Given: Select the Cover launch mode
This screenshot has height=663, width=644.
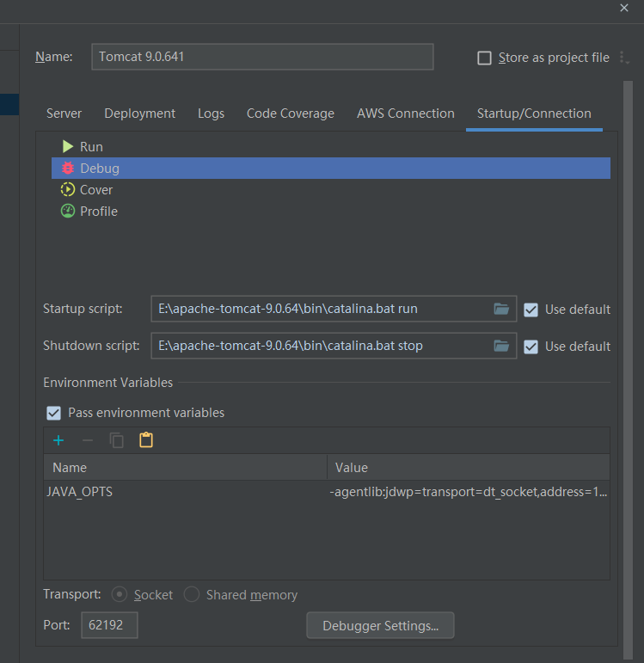Looking at the screenshot, I should coord(331,190).
